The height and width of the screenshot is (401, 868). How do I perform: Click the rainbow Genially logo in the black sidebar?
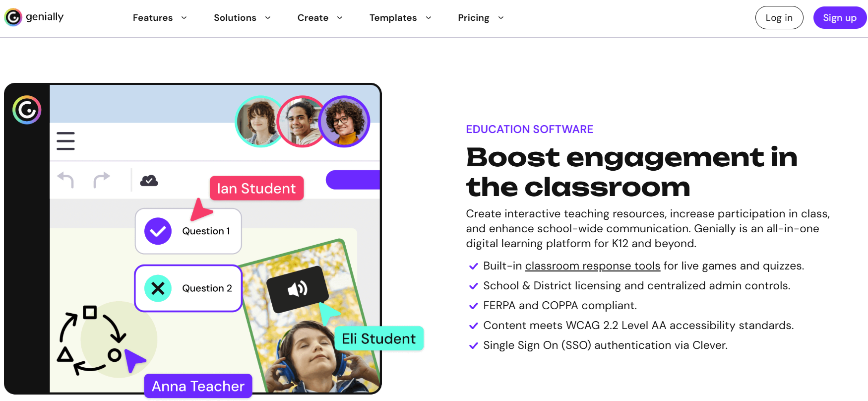point(27,110)
